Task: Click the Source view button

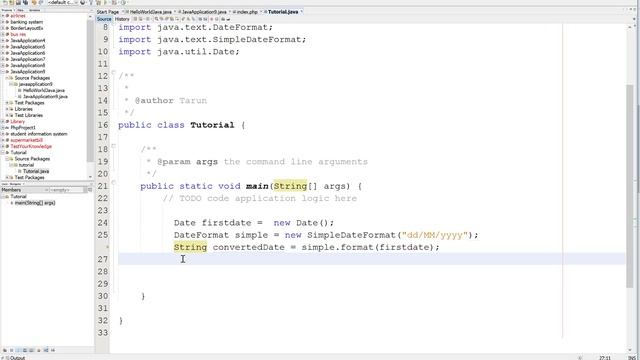Action: tap(104, 19)
